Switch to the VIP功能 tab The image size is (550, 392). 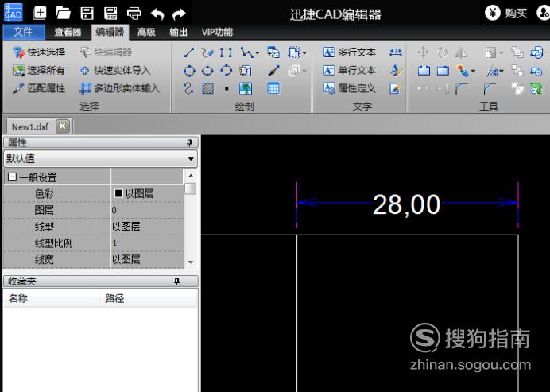tap(217, 33)
